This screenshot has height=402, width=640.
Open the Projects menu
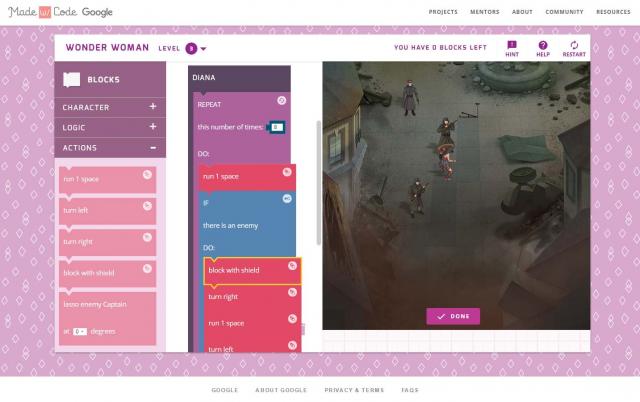(x=443, y=11)
